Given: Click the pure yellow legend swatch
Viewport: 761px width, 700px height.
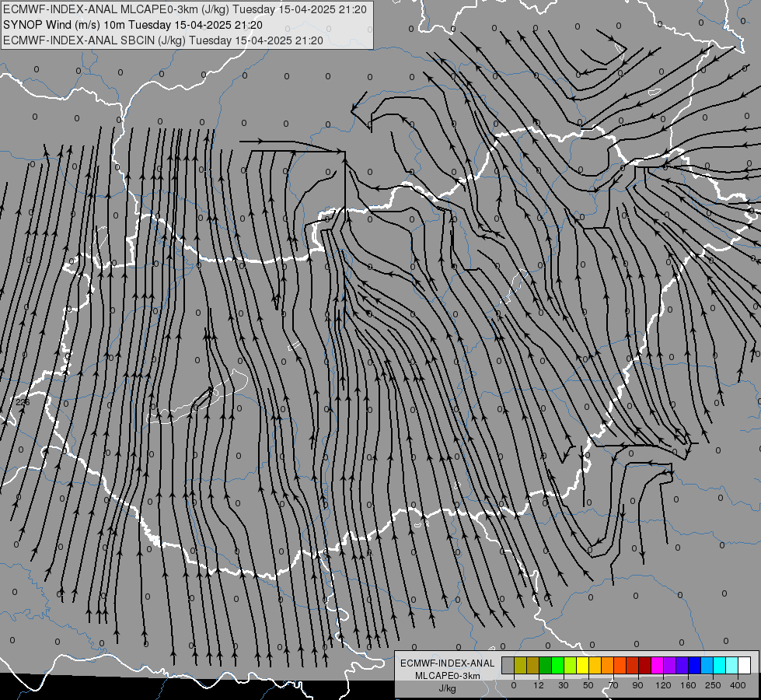Looking at the screenshot, I should pos(582,666).
